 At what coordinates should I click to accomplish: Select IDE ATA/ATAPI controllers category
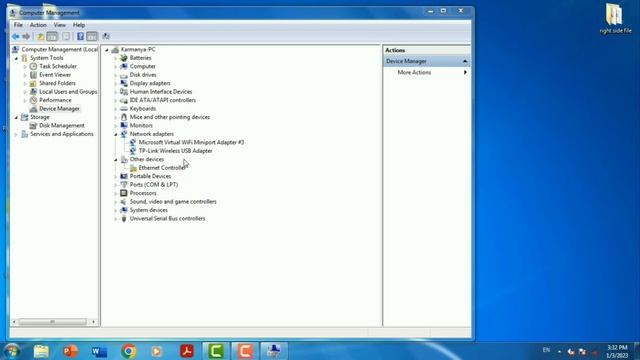tap(162, 100)
